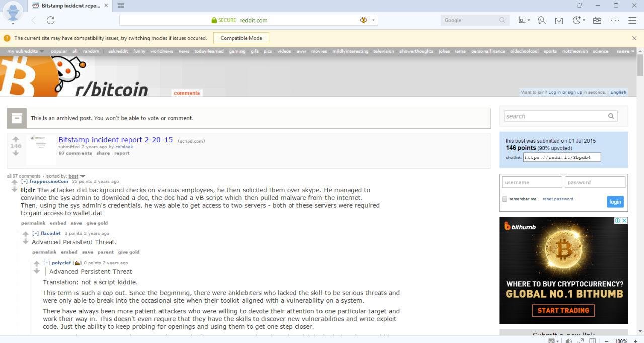
Task: Open the browser skin shirt icon
Action: click(579, 5)
